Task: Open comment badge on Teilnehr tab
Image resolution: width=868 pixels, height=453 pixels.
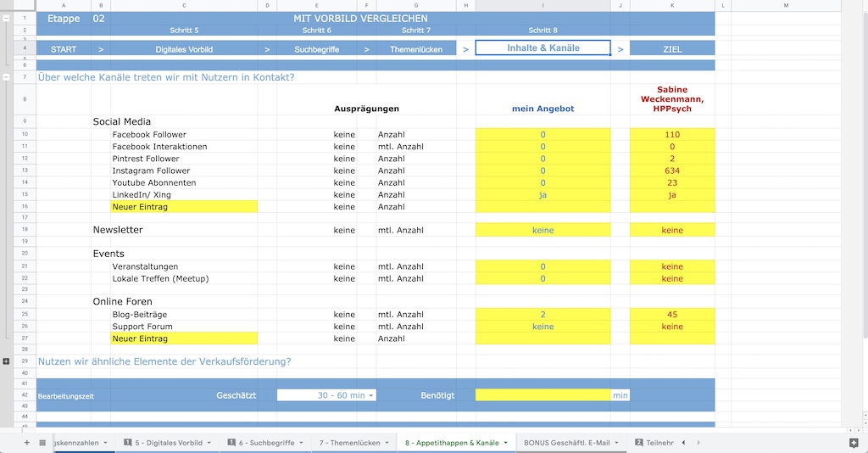Action: pos(639,443)
